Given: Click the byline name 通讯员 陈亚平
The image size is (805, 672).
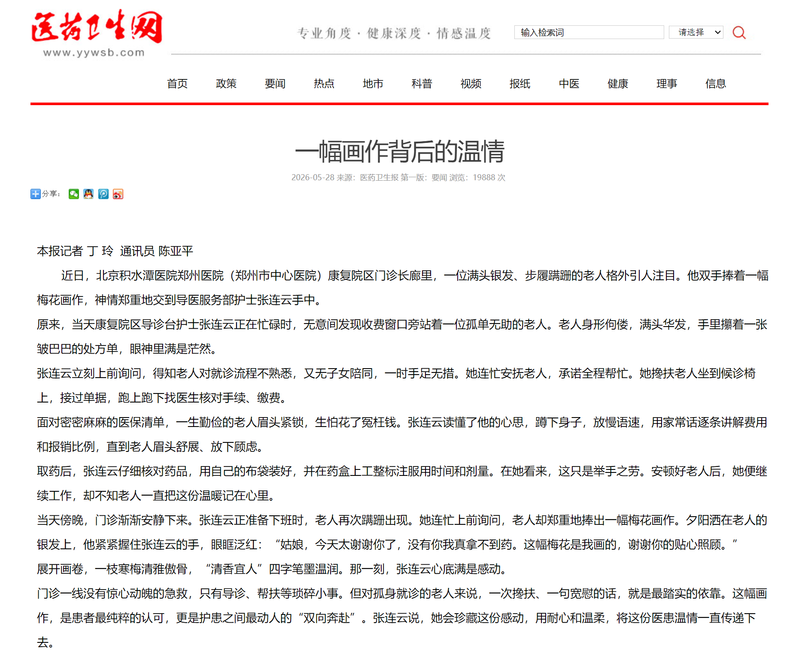Looking at the screenshot, I should coord(157,251).
